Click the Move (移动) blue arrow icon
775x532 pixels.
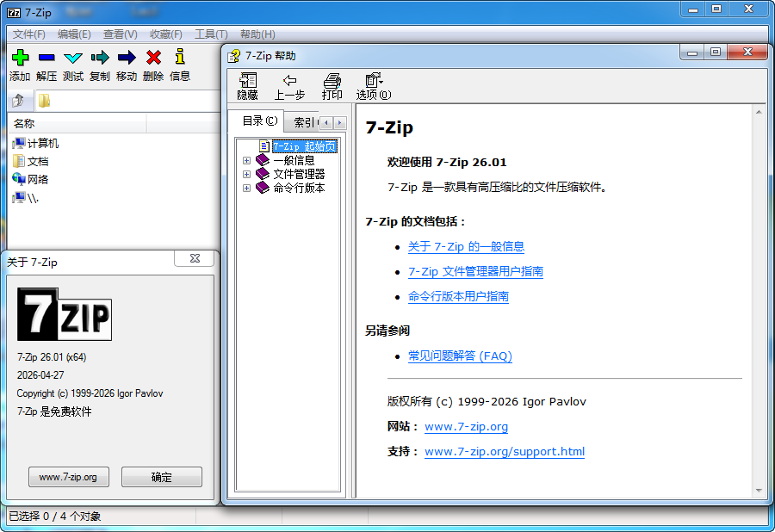127,58
